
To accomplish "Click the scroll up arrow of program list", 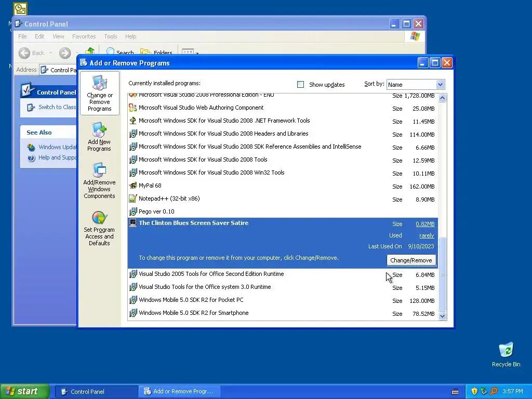I will [x=442, y=98].
